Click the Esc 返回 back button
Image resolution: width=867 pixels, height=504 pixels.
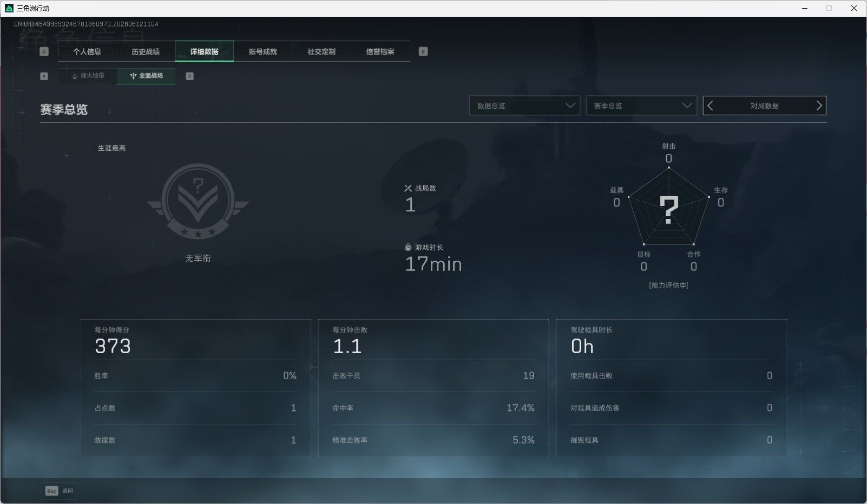[x=59, y=491]
